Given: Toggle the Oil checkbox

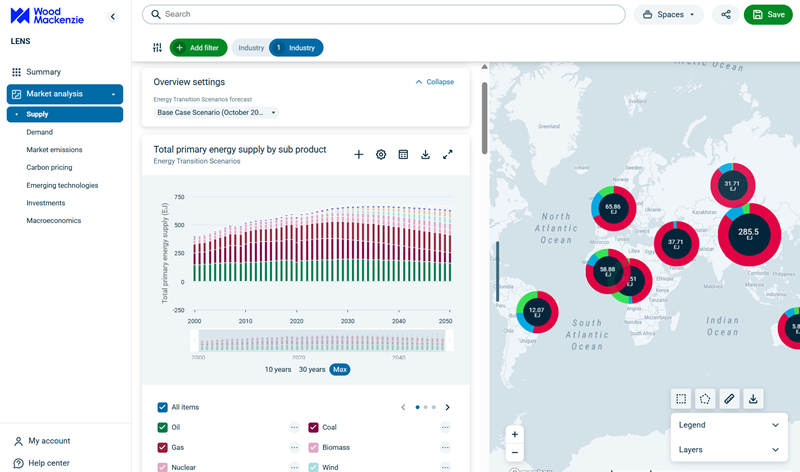Looking at the screenshot, I should pyautogui.click(x=163, y=427).
